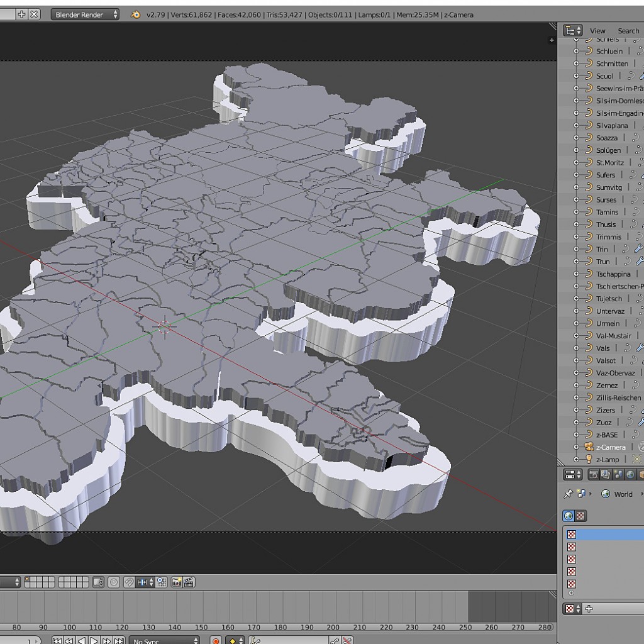The height and width of the screenshot is (644, 644).
Task: Open the Search menu in the Outliner
Action: pyautogui.click(x=628, y=30)
